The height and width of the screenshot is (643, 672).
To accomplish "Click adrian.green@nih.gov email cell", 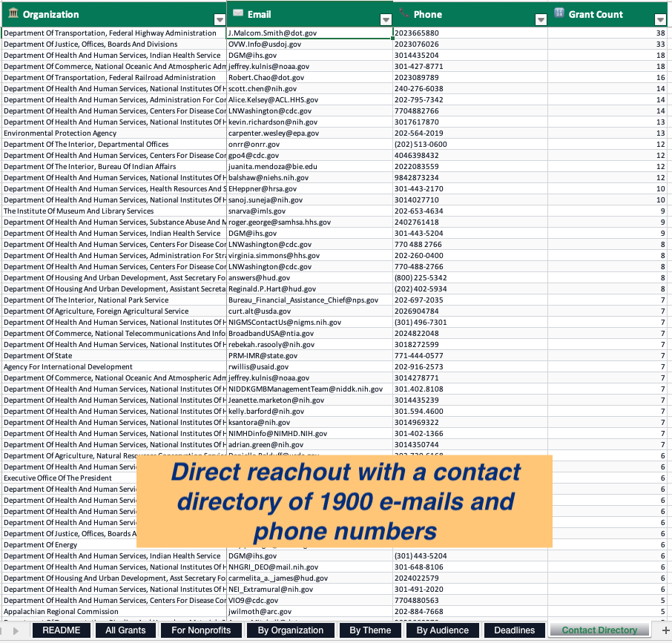I will (309, 445).
